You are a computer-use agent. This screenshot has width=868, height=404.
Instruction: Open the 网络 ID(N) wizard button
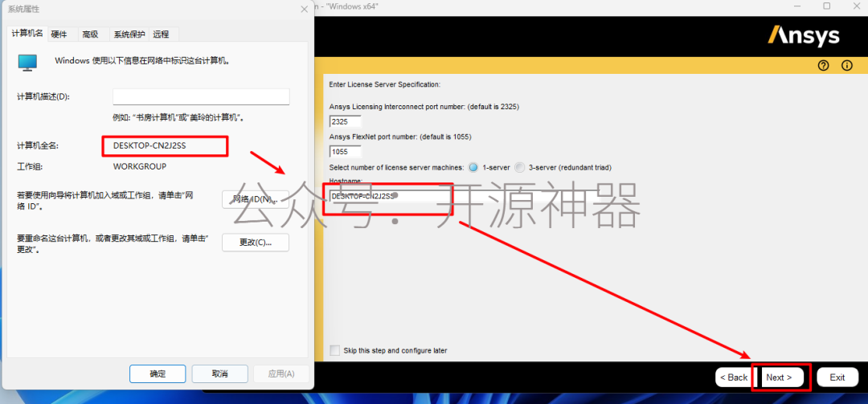[256, 199]
